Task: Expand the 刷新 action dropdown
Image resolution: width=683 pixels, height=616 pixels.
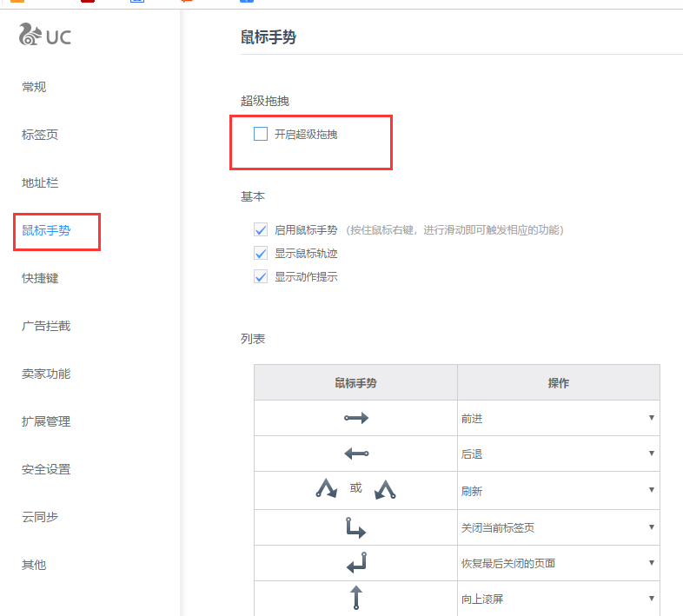Action: [558, 490]
